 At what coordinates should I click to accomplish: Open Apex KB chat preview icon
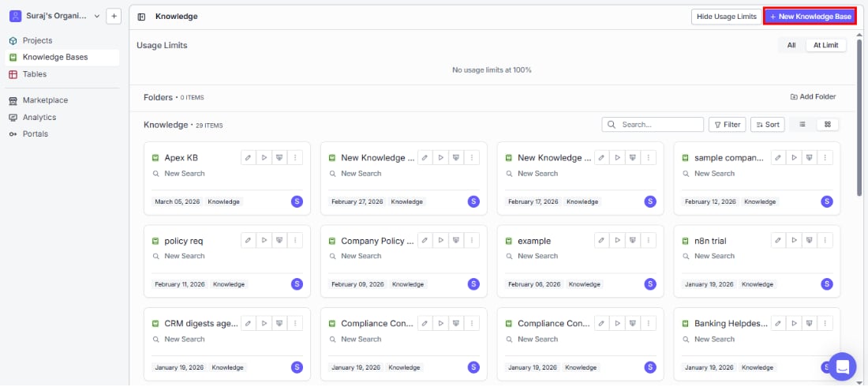pyautogui.click(x=279, y=157)
